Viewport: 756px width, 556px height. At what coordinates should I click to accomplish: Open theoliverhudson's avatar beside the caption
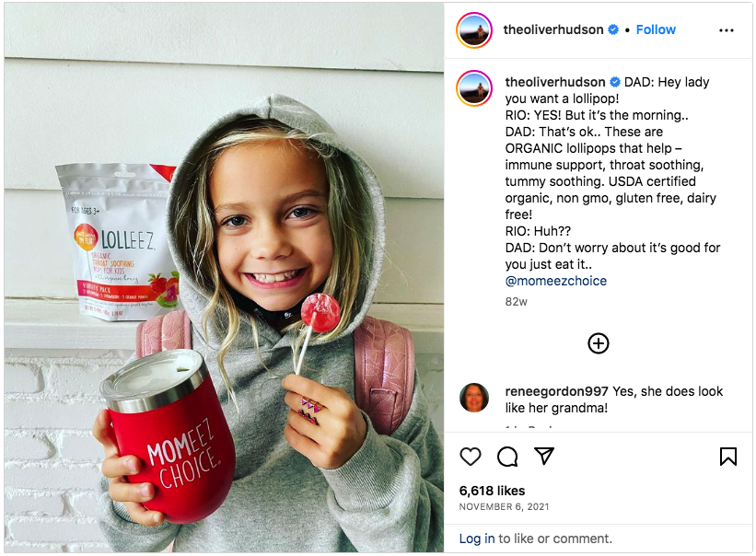point(474,88)
